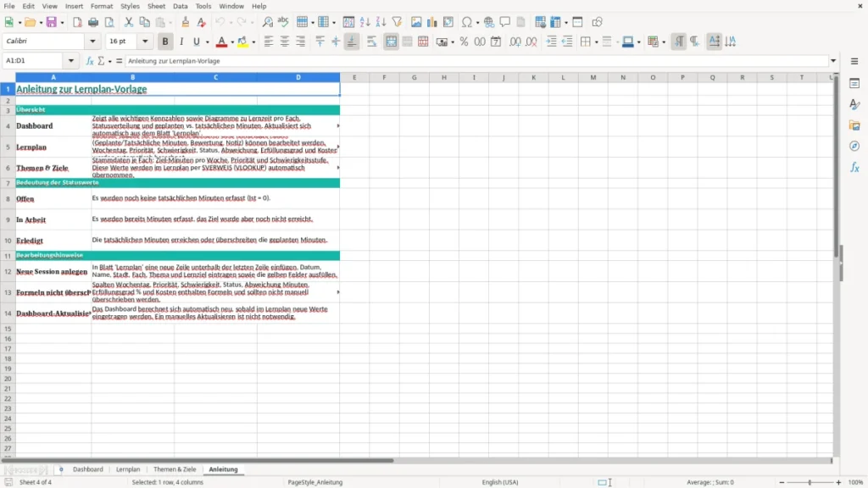Open the File menu
The height and width of the screenshot is (488, 868).
point(9,6)
